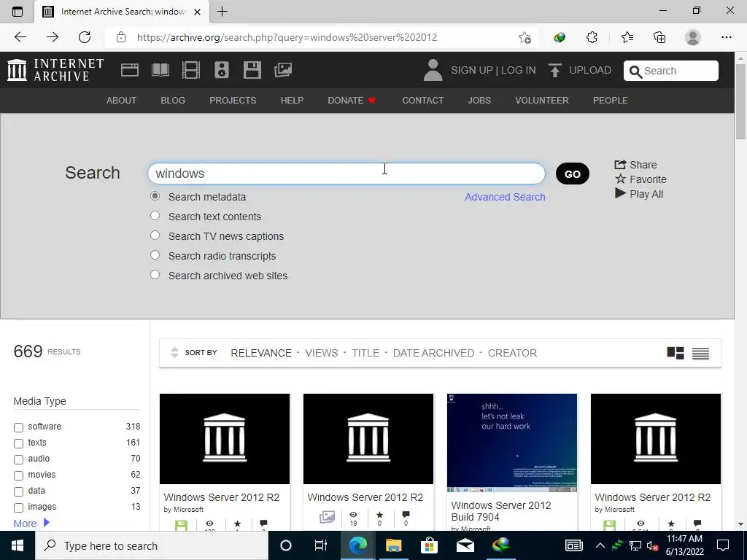The width and height of the screenshot is (747, 560).
Task: Sort results by TITLE
Action: (365, 353)
